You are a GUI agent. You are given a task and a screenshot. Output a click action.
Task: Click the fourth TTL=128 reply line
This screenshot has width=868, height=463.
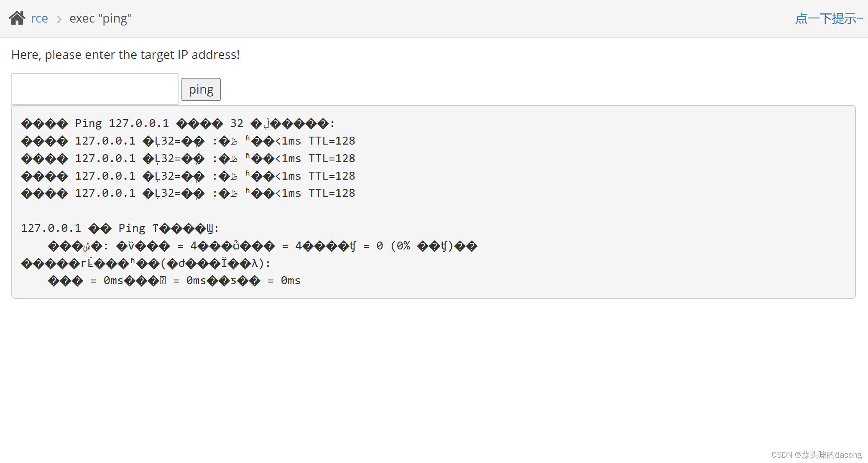pyautogui.click(x=188, y=193)
